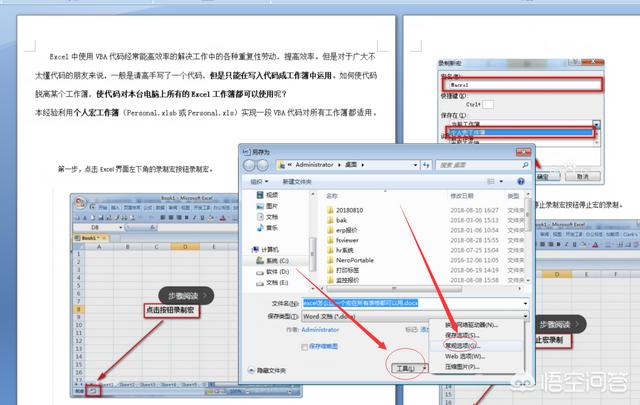Choose Web 选项(W)... menu item
Viewport: 640px width, 405px height.
pyautogui.click(x=465, y=356)
